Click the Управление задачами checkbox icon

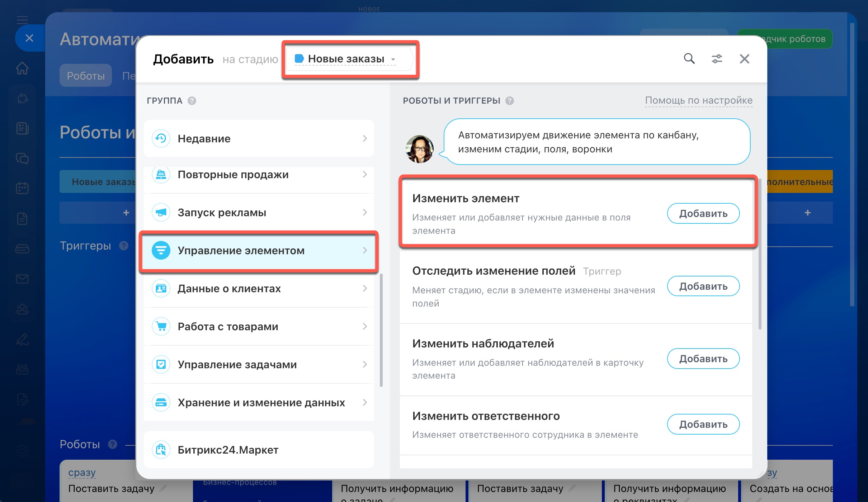click(161, 365)
